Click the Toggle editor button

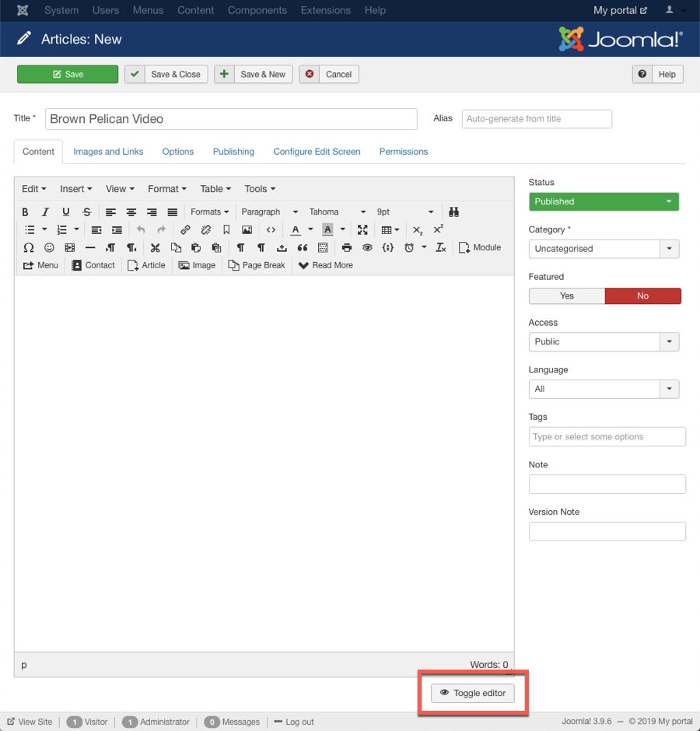tap(473, 693)
